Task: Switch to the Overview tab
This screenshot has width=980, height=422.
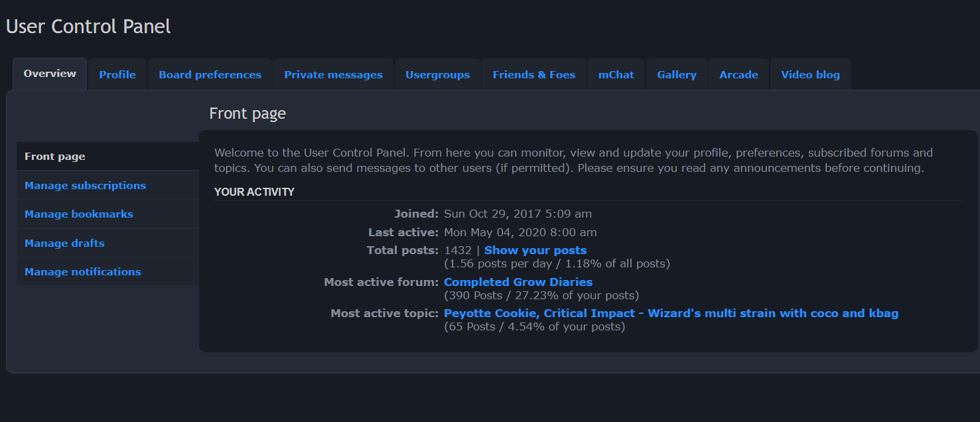Action: pyautogui.click(x=50, y=74)
